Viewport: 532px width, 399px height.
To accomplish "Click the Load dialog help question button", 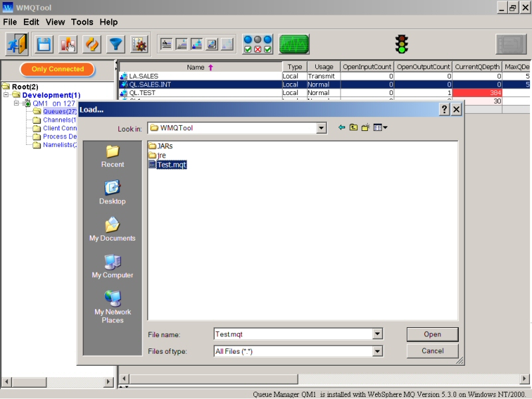I will [444, 109].
